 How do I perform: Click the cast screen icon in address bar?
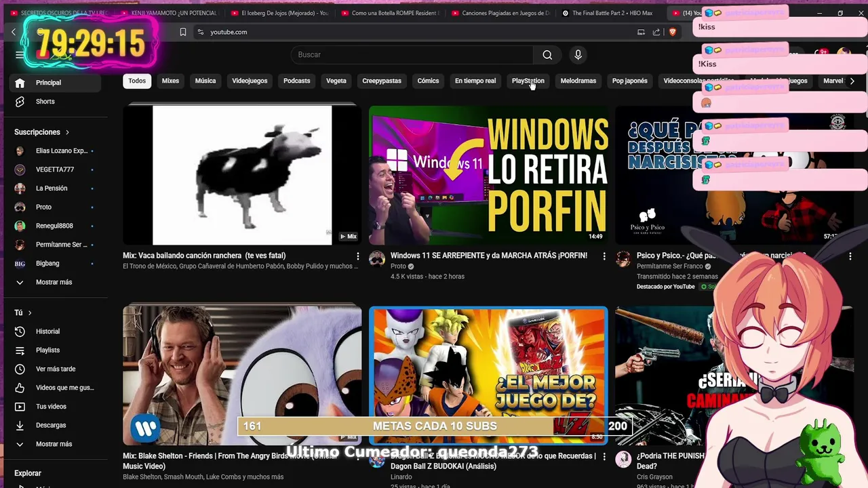click(641, 32)
